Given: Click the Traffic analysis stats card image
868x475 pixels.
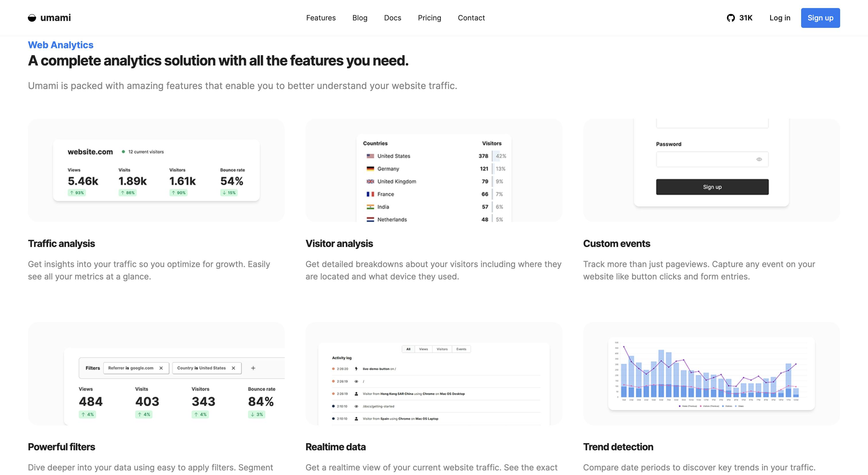Looking at the screenshot, I should click(x=156, y=170).
